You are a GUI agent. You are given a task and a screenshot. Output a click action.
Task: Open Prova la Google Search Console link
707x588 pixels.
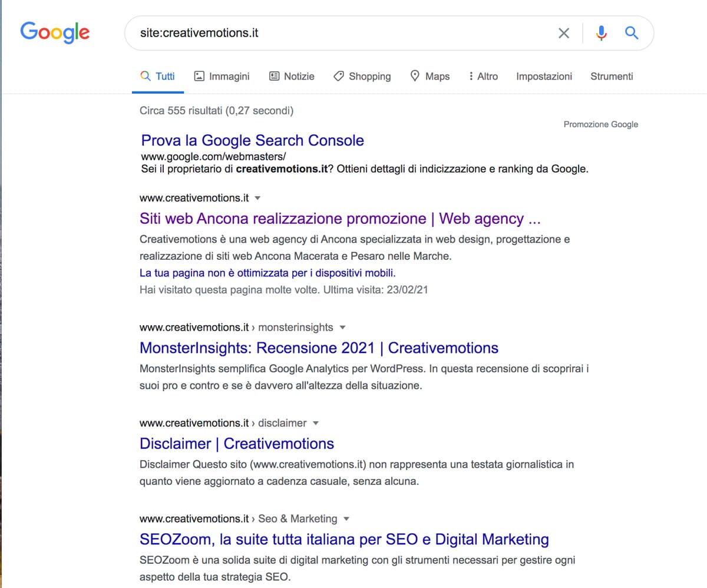(x=253, y=140)
